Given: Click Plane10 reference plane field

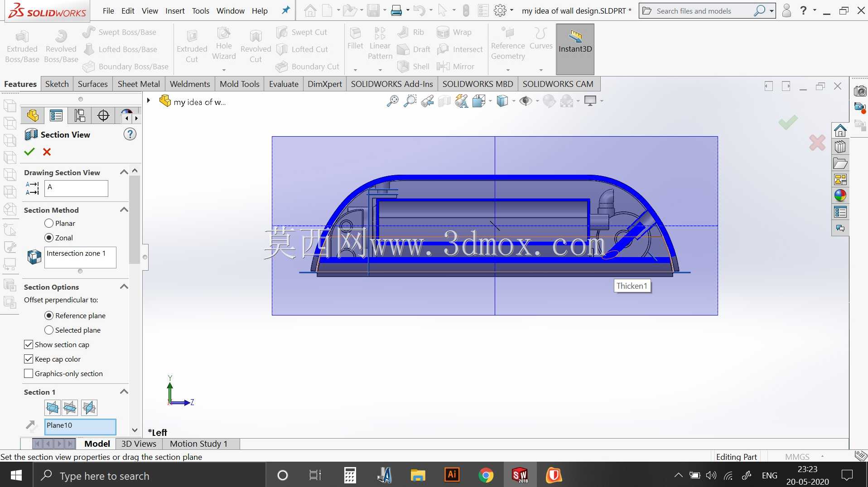Looking at the screenshot, I should pyautogui.click(x=80, y=426).
